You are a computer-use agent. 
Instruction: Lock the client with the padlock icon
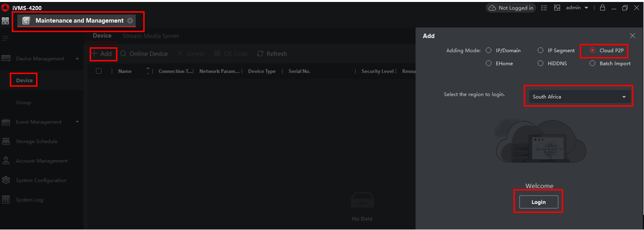pyautogui.click(x=603, y=8)
